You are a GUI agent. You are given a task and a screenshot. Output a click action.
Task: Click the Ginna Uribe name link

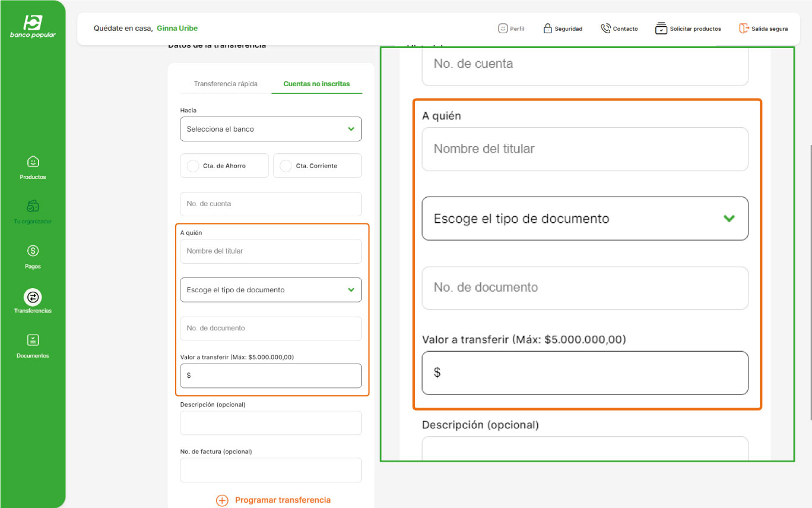tap(177, 27)
